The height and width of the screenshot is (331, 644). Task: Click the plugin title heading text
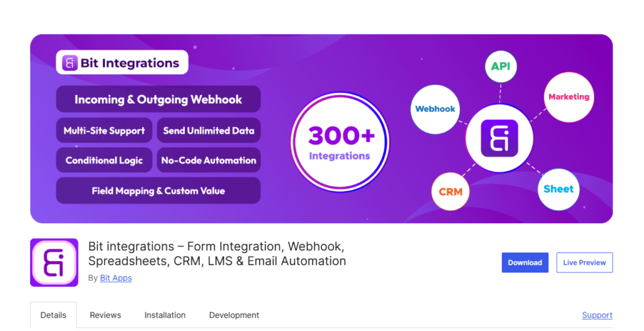[217, 254]
